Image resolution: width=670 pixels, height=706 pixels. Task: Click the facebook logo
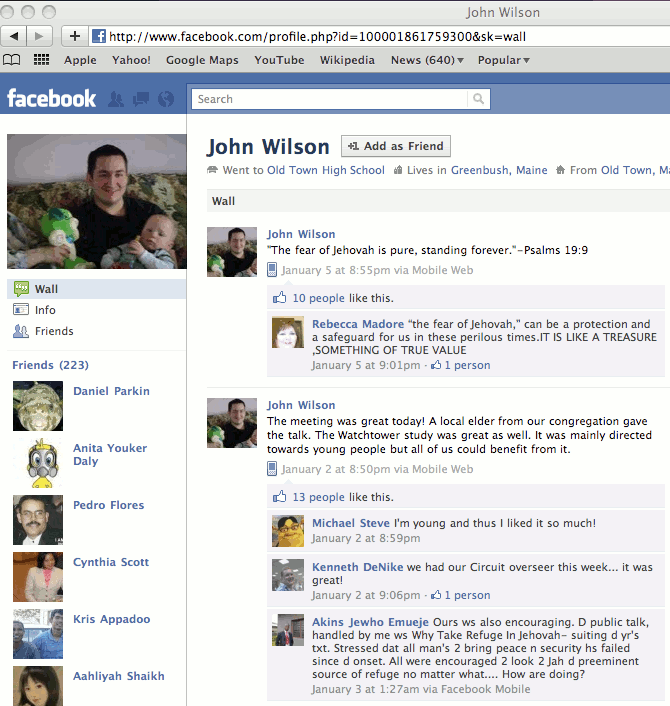[51, 99]
